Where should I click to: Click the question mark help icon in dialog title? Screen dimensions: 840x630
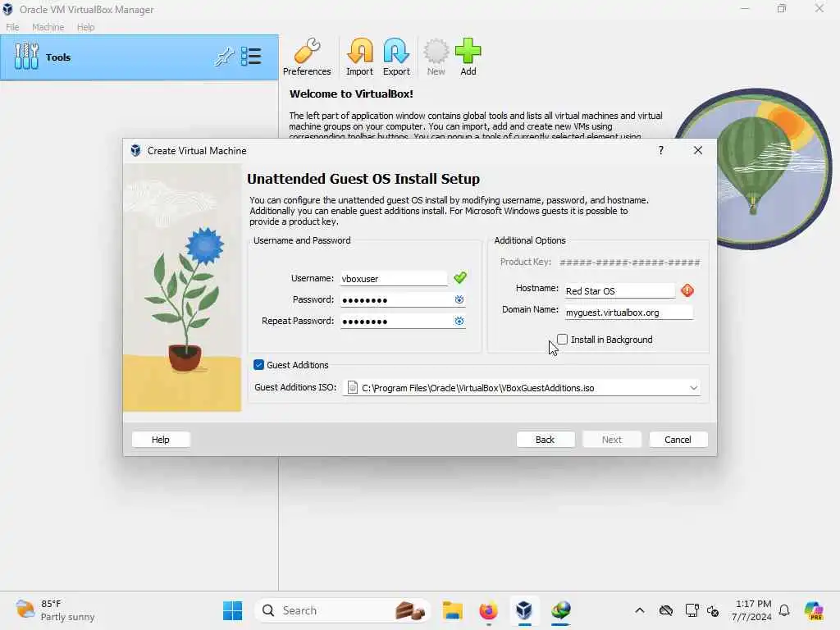661,151
